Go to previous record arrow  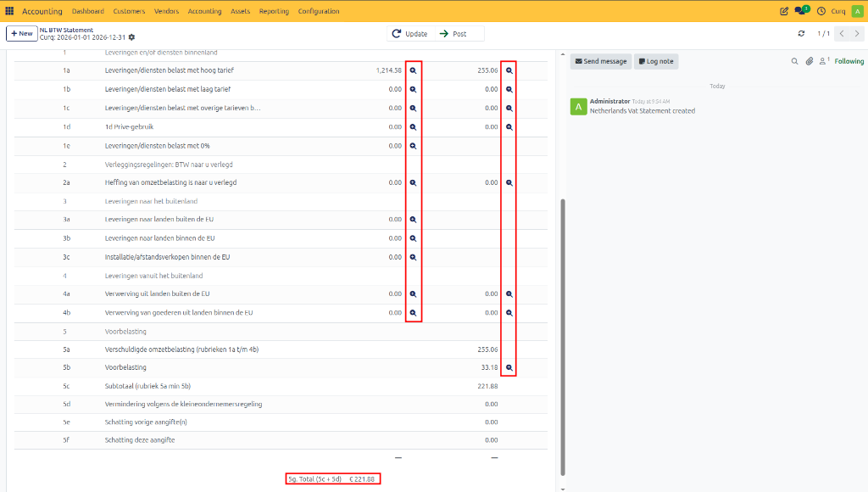[842, 33]
